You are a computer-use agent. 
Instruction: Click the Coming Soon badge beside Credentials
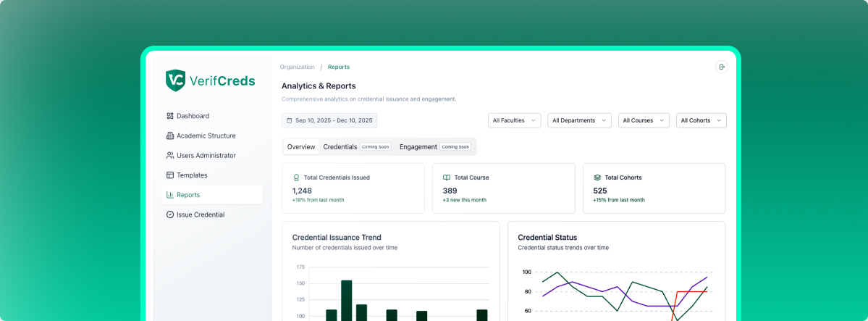(375, 147)
